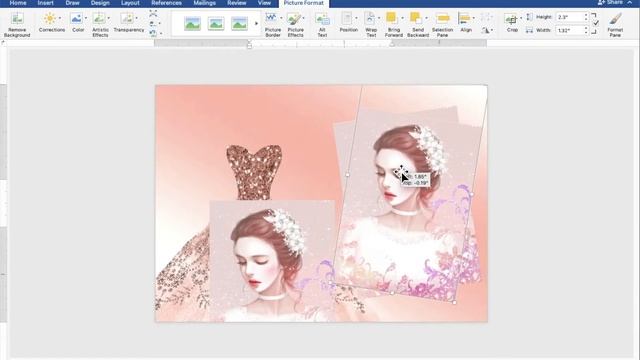Expand the Picture Border dropdown arrow
The height and width of the screenshot is (360, 640).
point(281,18)
